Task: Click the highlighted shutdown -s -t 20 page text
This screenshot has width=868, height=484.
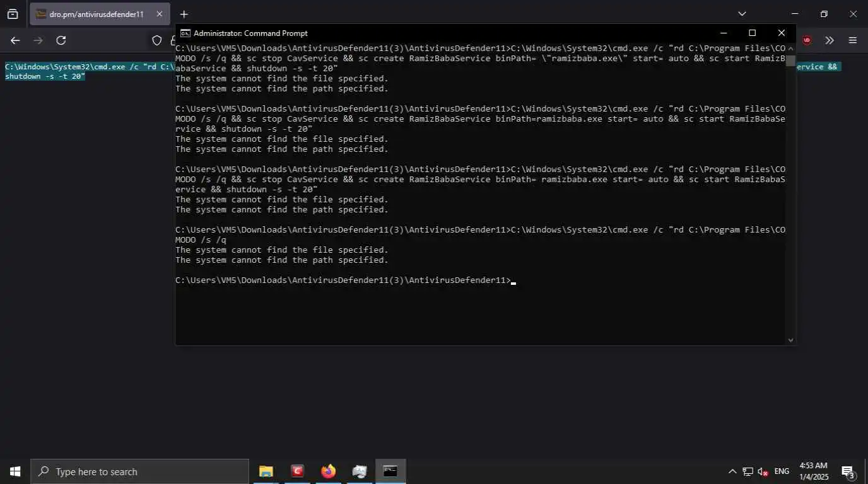Action: [x=45, y=76]
